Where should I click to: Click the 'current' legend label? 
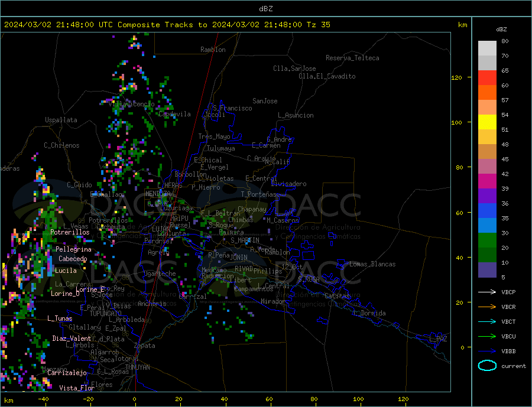pos(514,366)
